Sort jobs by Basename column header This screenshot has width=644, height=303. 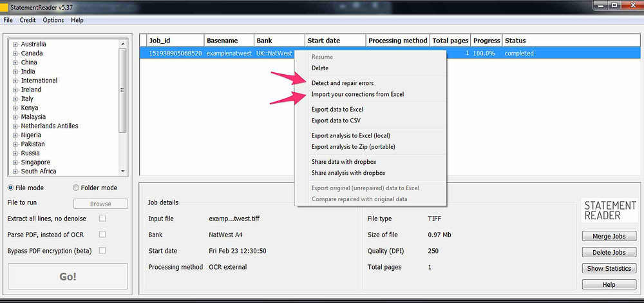(x=229, y=41)
